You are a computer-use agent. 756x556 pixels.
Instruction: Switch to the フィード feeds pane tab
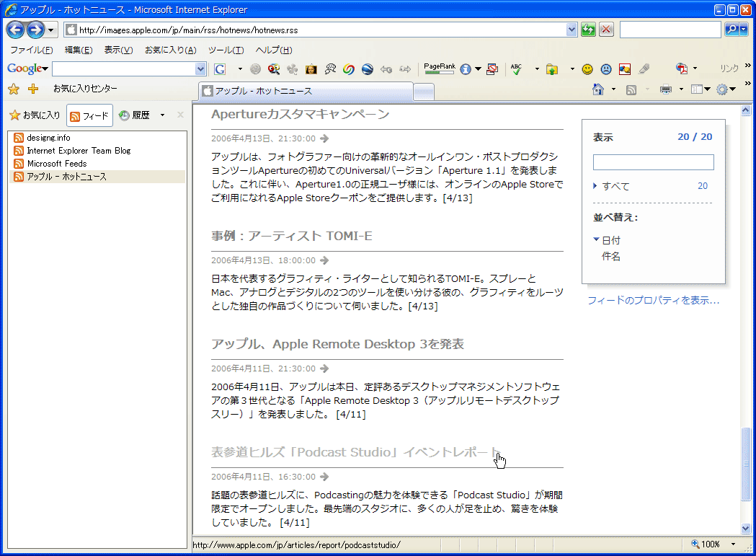[89, 116]
